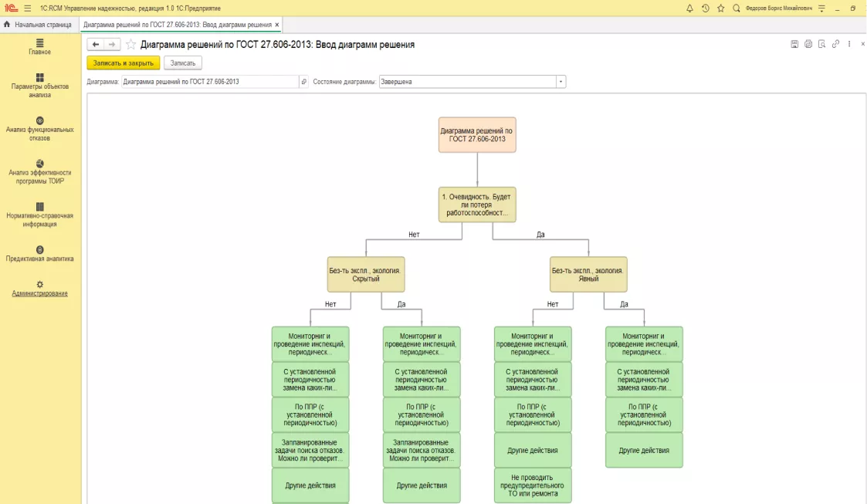867x504 pixels.
Task: Switch to Начальная страница tab
Action: [x=38, y=25]
